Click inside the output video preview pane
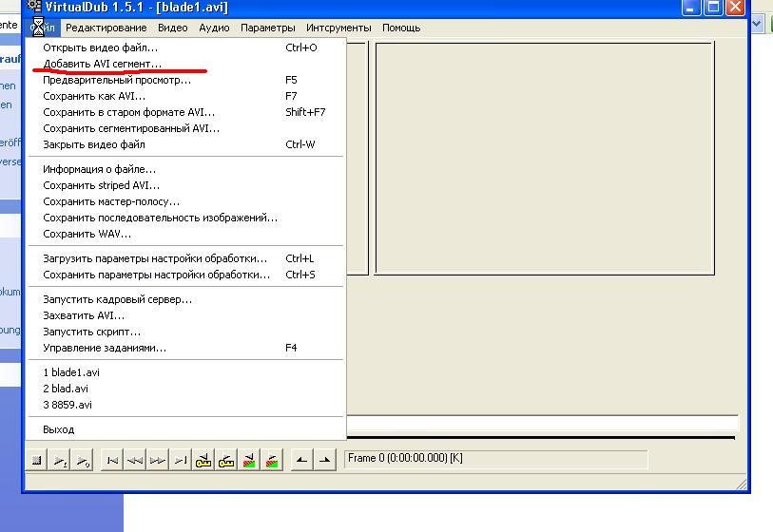 point(545,158)
